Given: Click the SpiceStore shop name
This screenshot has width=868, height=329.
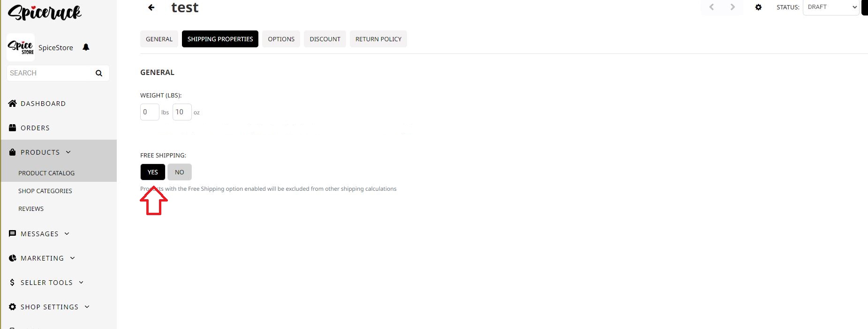Looking at the screenshot, I should point(56,48).
